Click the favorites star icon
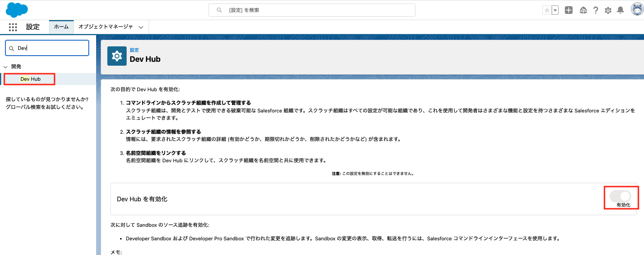Image resolution: width=644 pixels, height=255 pixels. coord(547,10)
